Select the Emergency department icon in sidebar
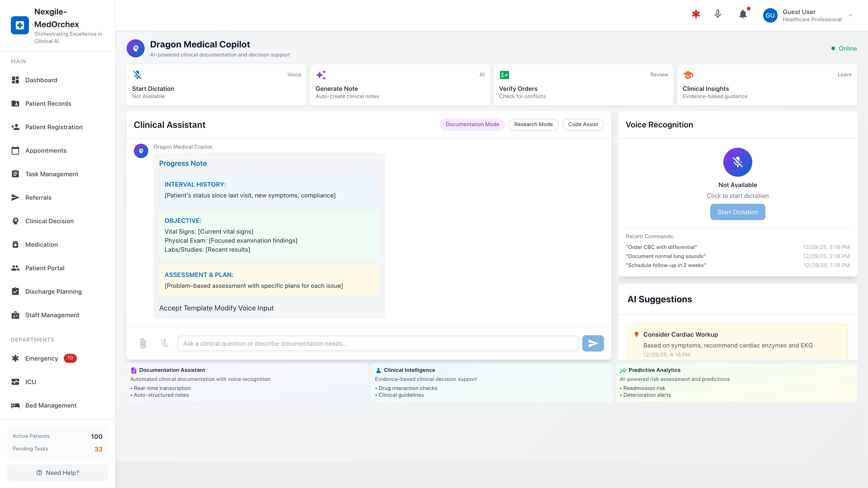This screenshot has width=868, height=488. (16, 358)
